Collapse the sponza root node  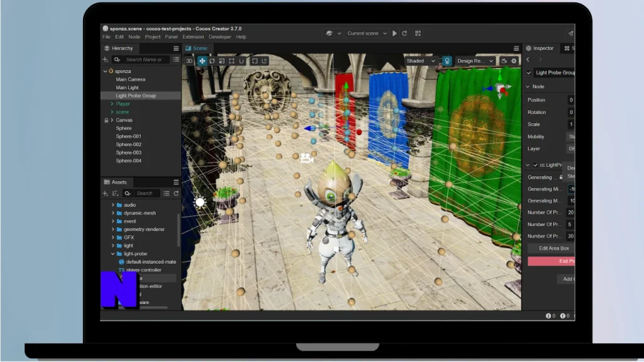tap(105, 71)
